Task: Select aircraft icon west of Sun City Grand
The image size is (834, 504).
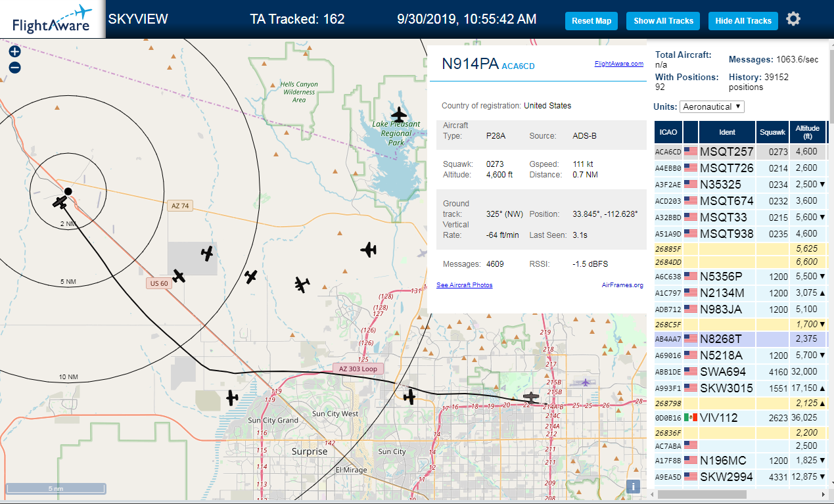Action: click(x=232, y=397)
